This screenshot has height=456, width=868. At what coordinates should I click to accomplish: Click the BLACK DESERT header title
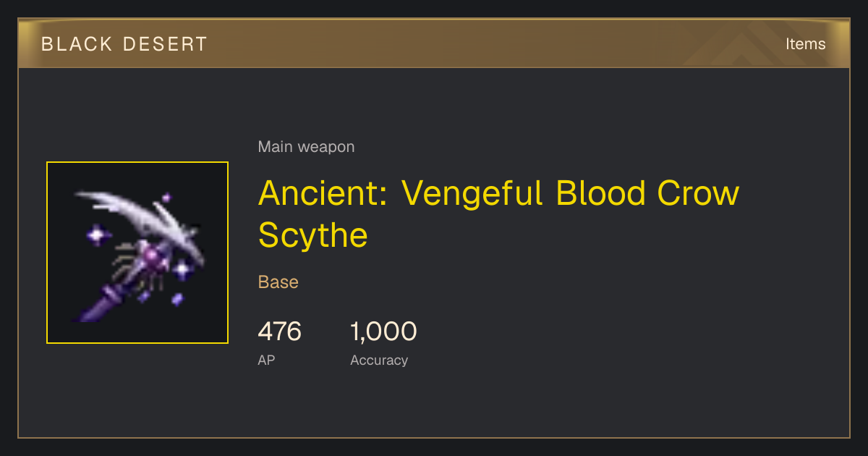(x=124, y=44)
